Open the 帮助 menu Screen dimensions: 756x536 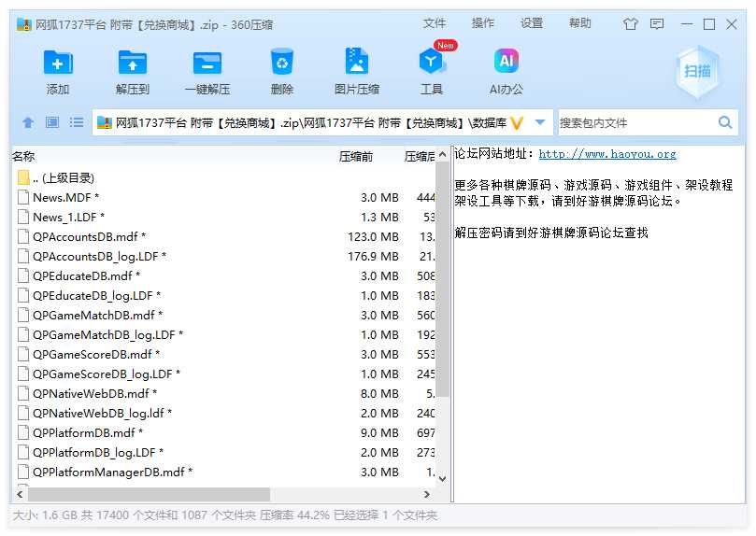[x=580, y=23]
